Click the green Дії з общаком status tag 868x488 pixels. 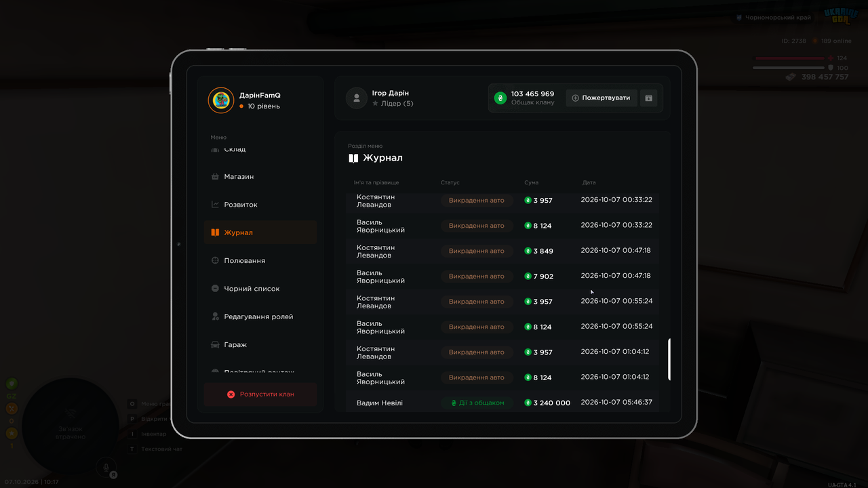pos(477,403)
